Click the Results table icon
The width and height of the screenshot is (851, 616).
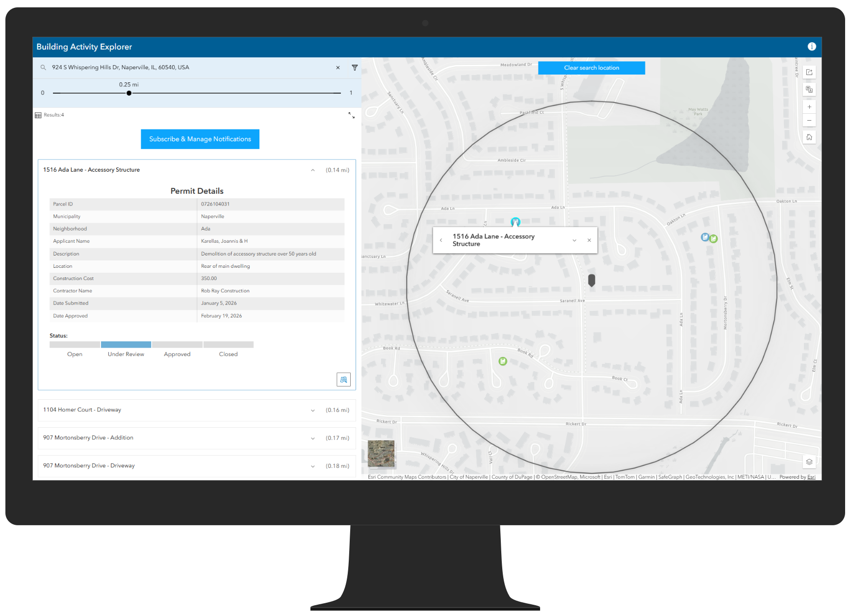tap(38, 115)
